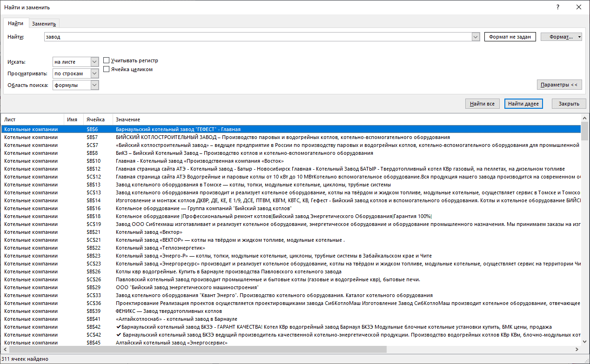The height and width of the screenshot is (364, 590).
Task: Select result row with cell $B$14
Action: (x=291, y=200)
